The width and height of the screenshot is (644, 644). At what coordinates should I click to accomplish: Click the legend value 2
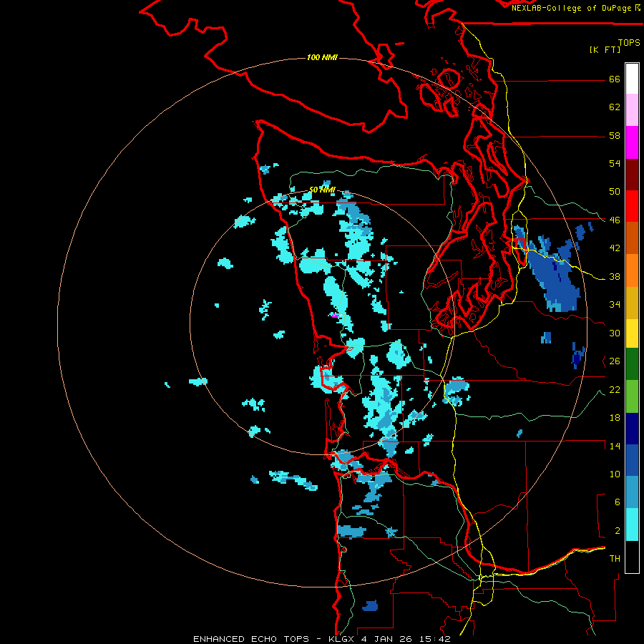point(617,531)
